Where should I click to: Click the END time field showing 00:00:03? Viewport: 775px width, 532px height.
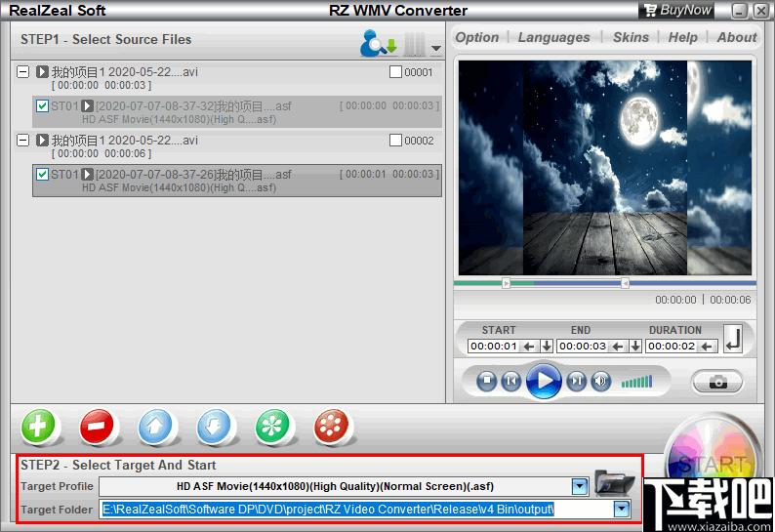pyautogui.click(x=583, y=347)
